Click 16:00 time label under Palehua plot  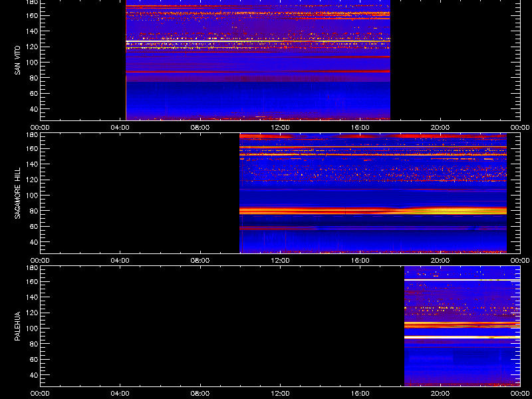(360, 394)
